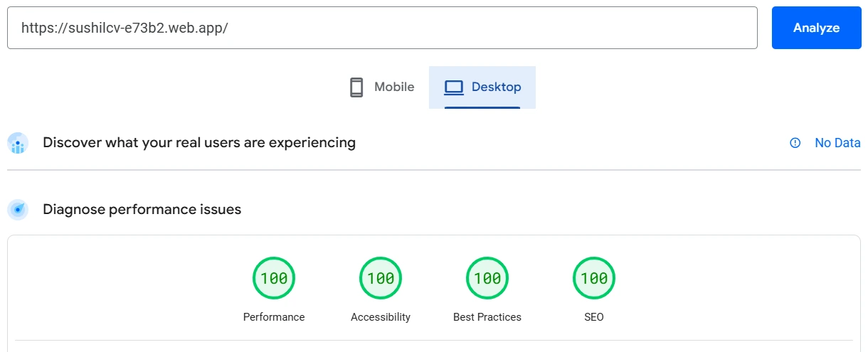The height and width of the screenshot is (352, 868).
Task: Focus the URL input field
Action: pos(382,28)
